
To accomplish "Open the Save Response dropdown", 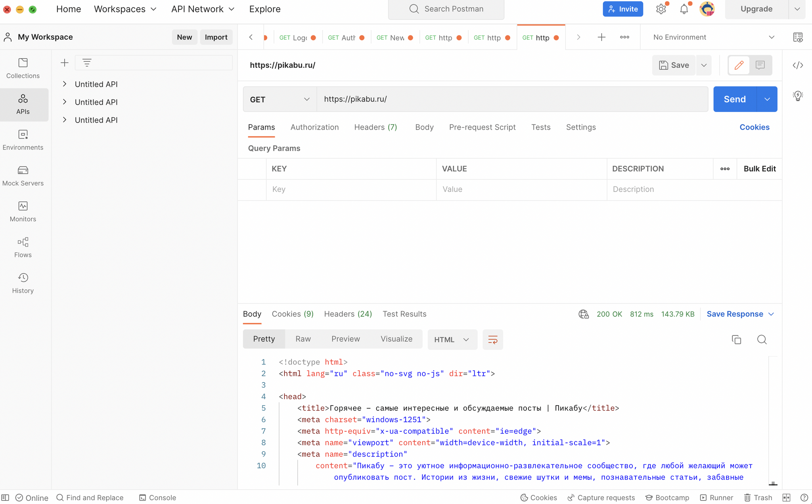I will [740, 314].
